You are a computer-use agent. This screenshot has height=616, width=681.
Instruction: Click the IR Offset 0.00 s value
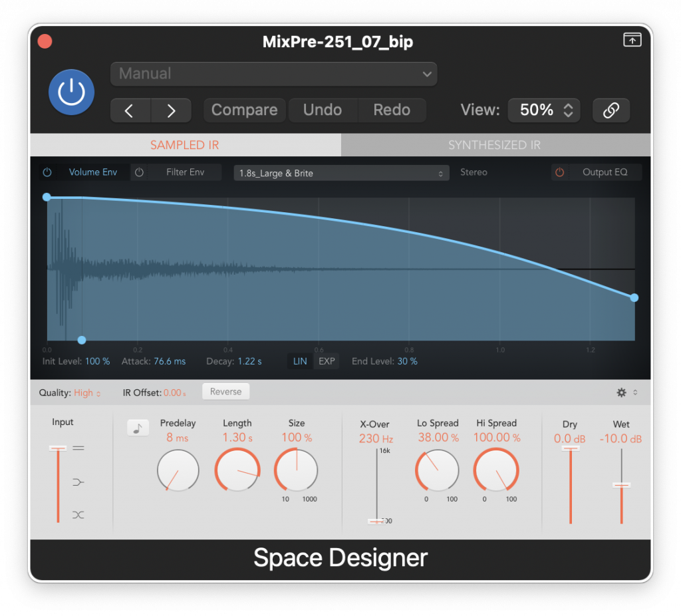(x=175, y=393)
